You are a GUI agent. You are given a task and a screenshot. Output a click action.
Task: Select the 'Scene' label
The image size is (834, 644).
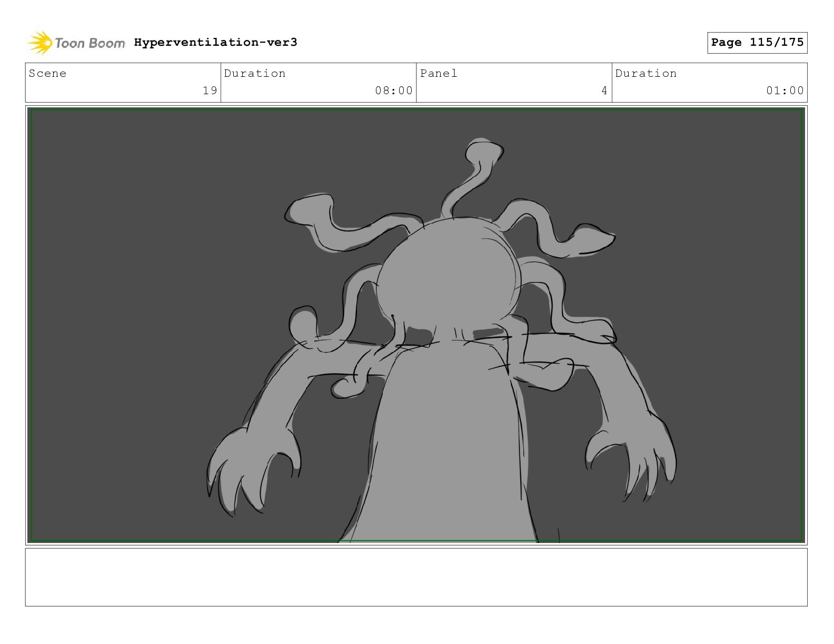tap(47, 73)
